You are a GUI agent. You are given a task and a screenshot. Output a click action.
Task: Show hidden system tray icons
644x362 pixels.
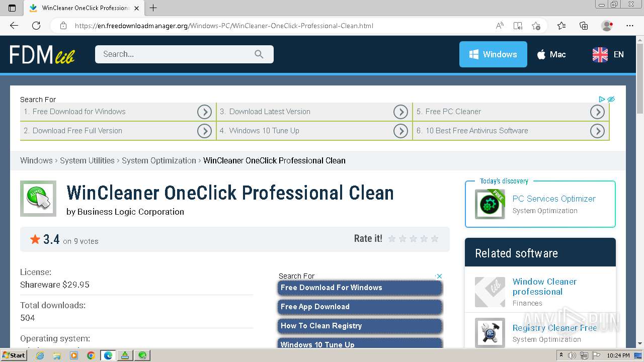561,355
